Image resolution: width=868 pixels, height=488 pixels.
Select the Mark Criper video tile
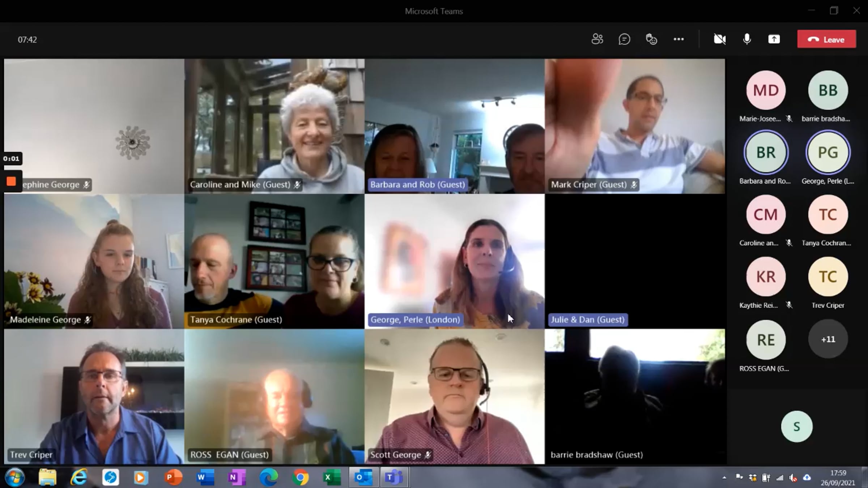[x=635, y=127]
